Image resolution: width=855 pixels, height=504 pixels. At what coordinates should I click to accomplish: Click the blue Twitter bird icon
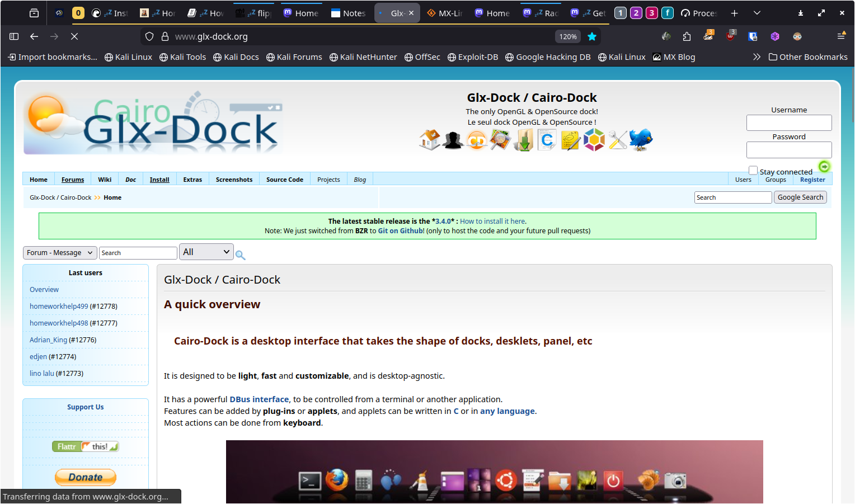tap(641, 140)
